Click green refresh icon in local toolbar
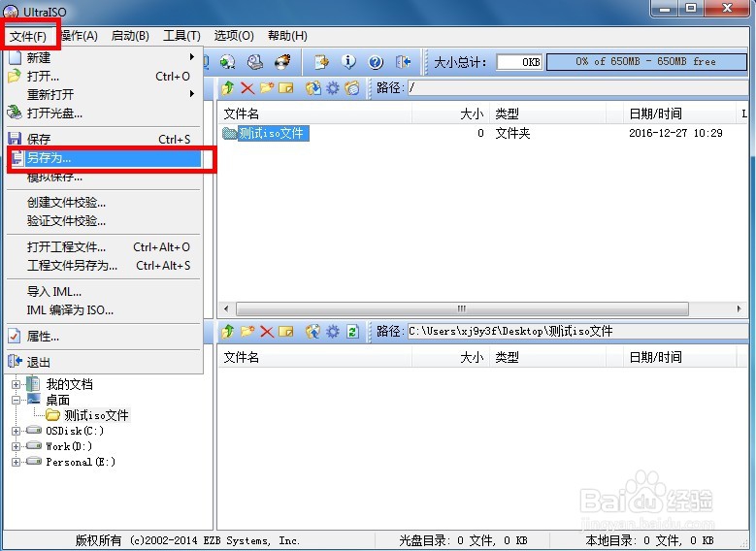756x551 pixels. [x=352, y=331]
